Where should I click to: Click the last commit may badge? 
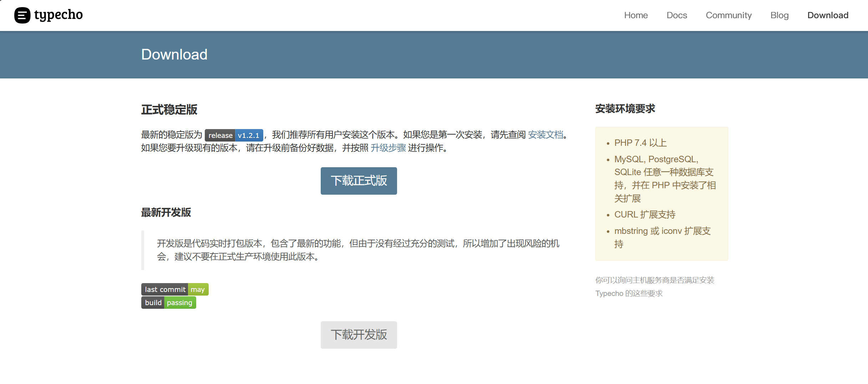click(175, 290)
